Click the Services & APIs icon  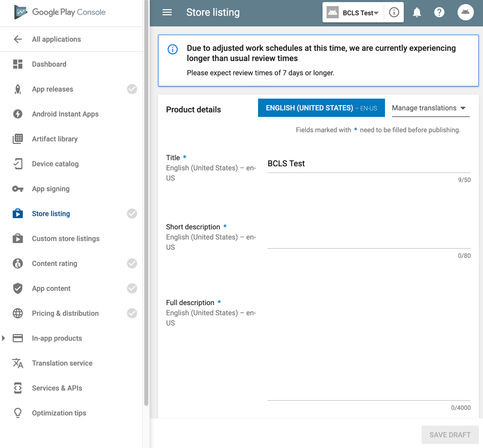pos(18,388)
